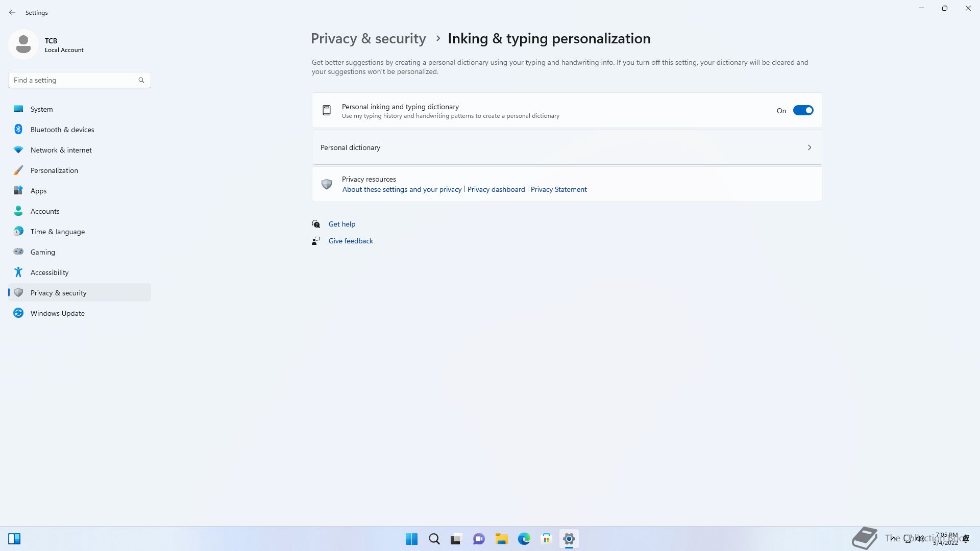The height and width of the screenshot is (551, 980).
Task: Launch Microsoft Edge from taskbar
Action: [524, 539]
